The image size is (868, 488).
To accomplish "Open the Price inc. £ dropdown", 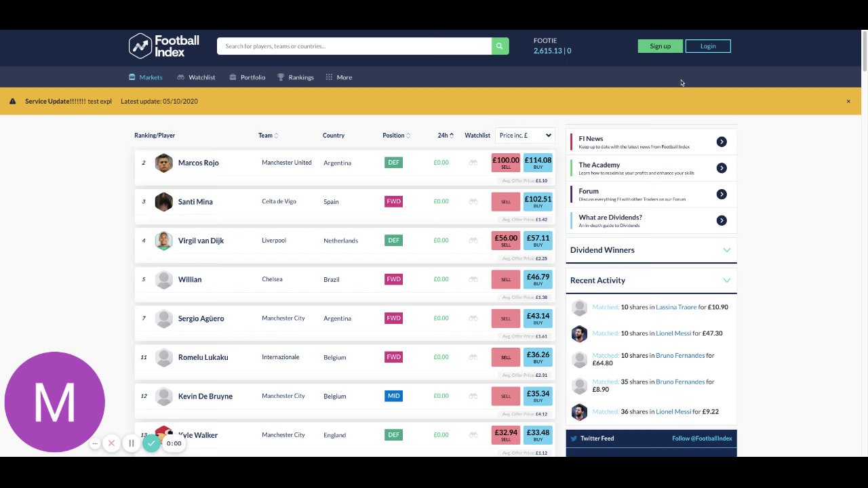I will coord(525,136).
